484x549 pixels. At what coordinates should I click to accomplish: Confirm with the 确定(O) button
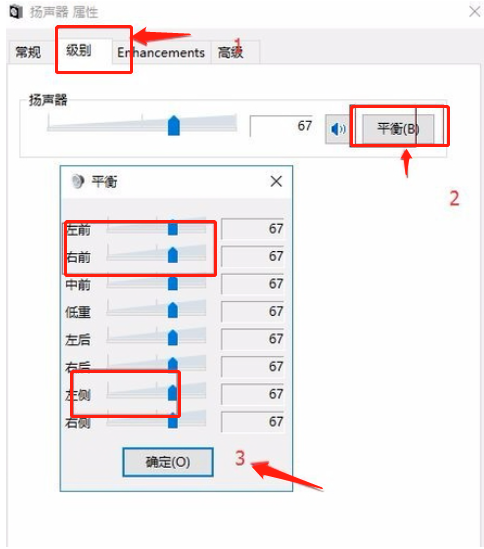(x=168, y=462)
